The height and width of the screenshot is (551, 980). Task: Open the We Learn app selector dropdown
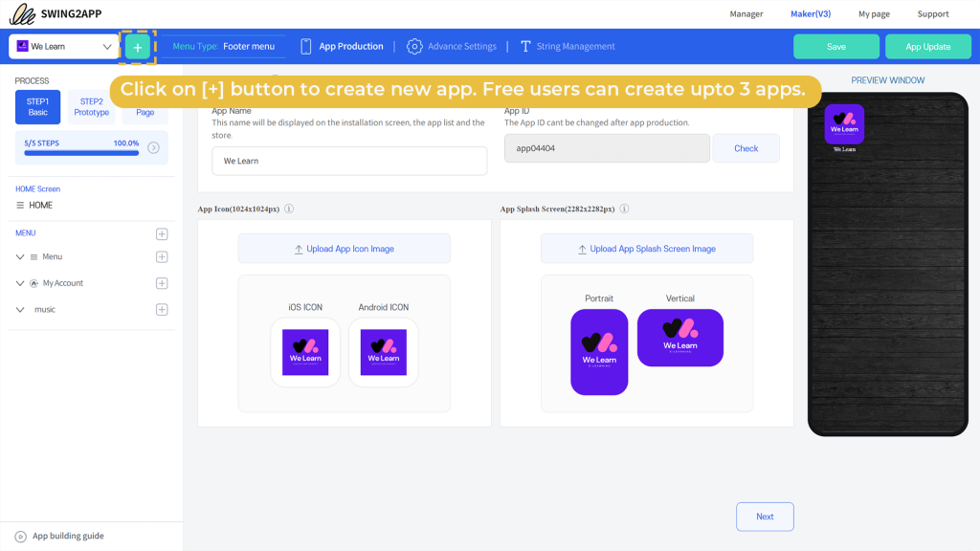pyautogui.click(x=64, y=46)
